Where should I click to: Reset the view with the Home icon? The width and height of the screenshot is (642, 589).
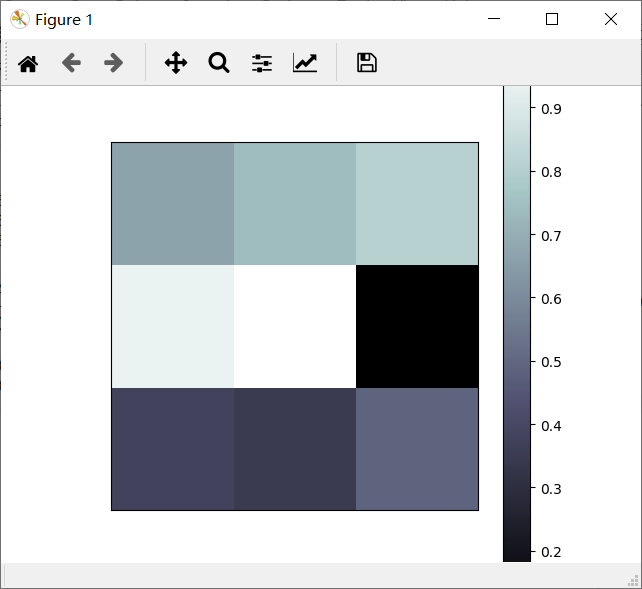pos(28,63)
